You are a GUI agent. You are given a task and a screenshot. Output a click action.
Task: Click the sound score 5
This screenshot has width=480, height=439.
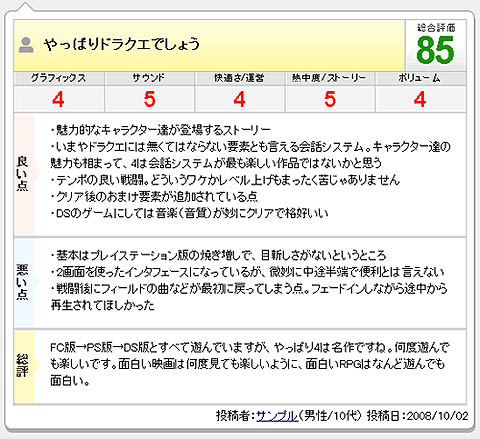click(x=149, y=99)
